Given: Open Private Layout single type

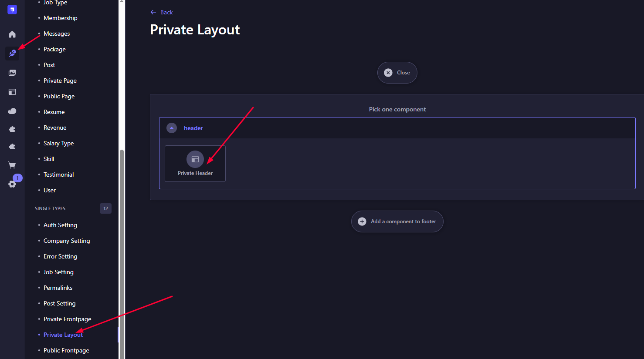Looking at the screenshot, I should (63, 335).
